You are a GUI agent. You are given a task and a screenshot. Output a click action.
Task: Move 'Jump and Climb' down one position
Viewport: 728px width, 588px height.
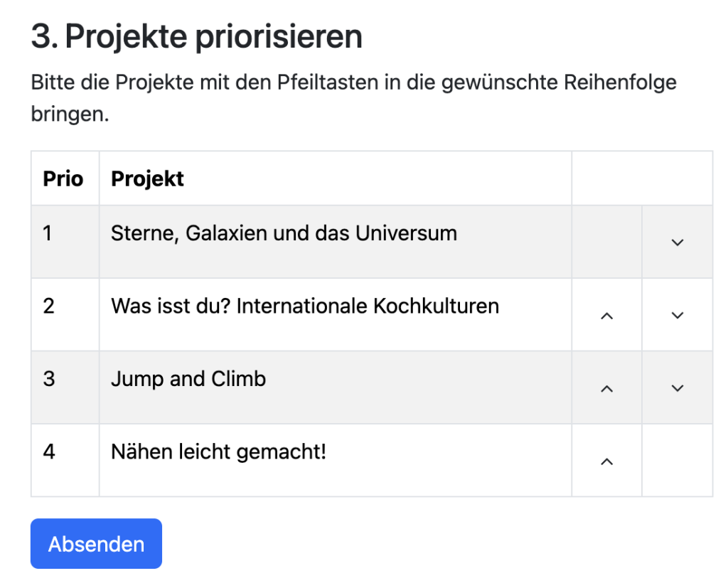tap(676, 388)
